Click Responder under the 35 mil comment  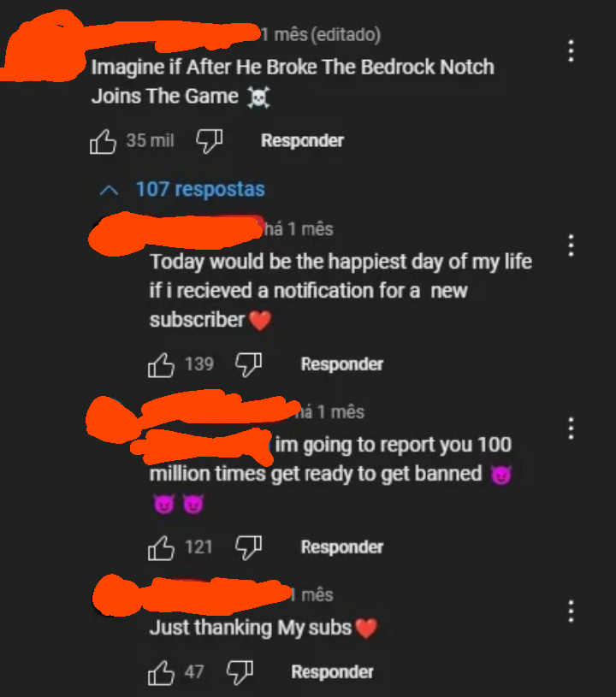click(x=303, y=140)
